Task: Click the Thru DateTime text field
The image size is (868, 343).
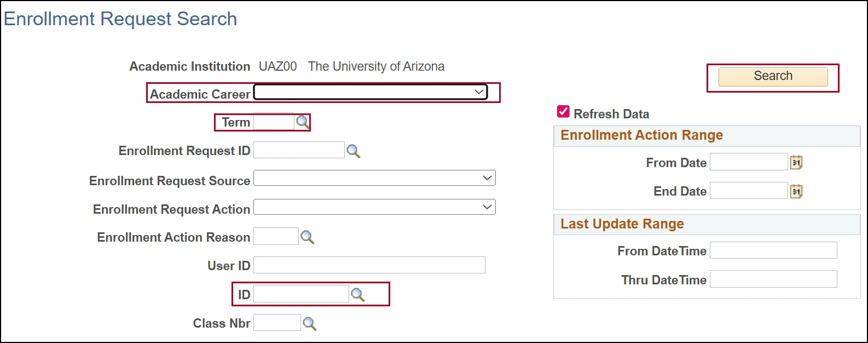Action: (x=773, y=279)
